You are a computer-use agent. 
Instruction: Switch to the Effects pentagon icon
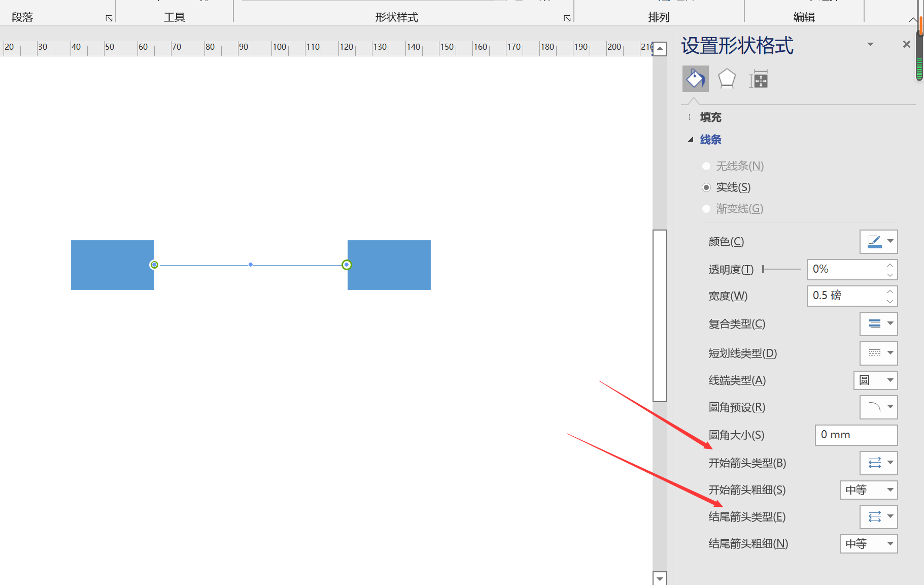726,79
